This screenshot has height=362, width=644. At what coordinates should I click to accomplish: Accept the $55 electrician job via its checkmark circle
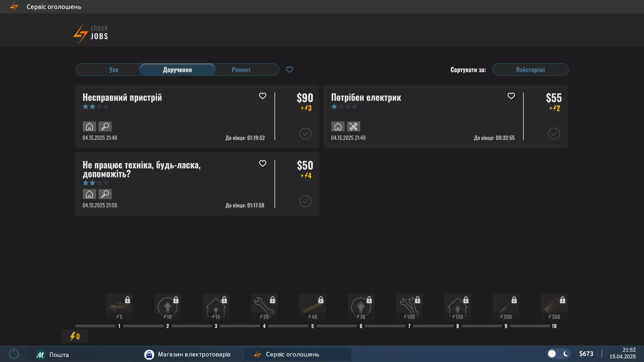(x=554, y=133)
